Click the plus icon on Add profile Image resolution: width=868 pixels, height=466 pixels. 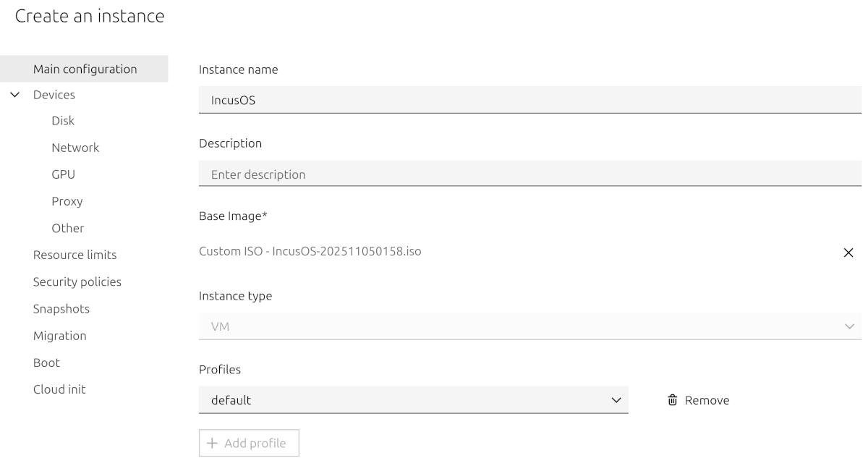click(210, 443)
